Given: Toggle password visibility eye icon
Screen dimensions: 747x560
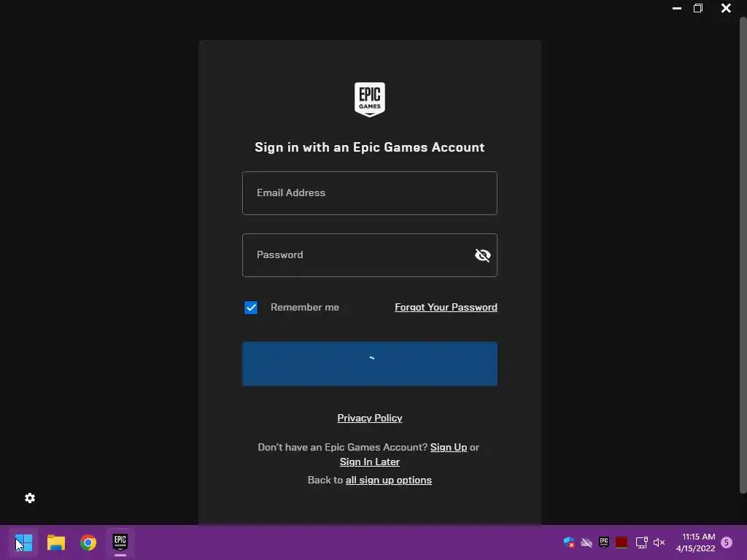Looking at the screenshot, I should [x=483, y=255].
